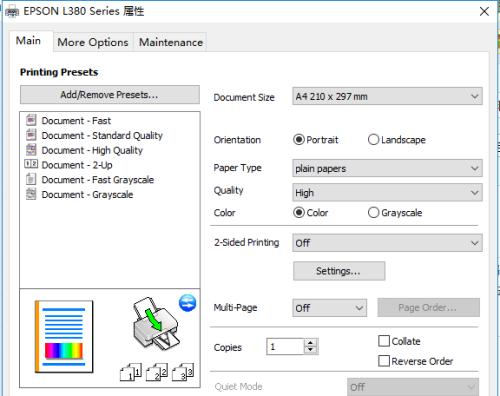Open the Document Size dropdown

click(387, 96)
